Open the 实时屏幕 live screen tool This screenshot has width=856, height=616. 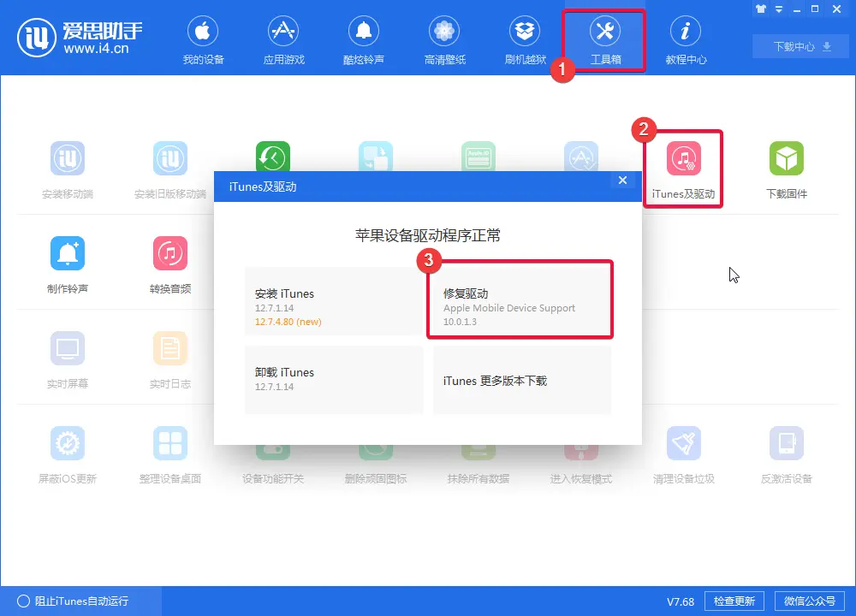point(68,358)
